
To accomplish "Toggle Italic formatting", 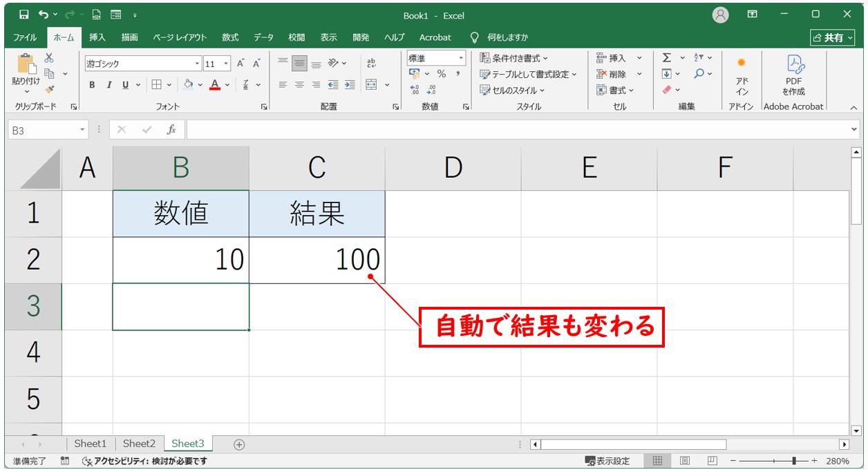I will 108,85.
